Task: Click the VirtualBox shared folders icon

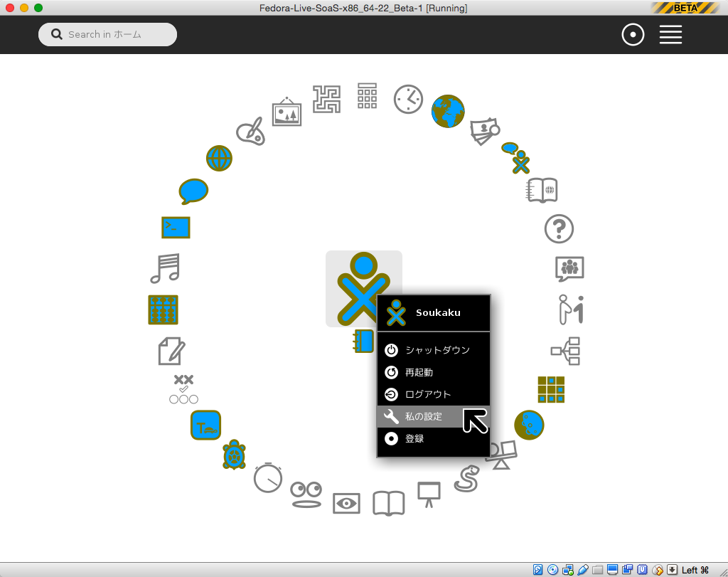Action: [597, 570]
